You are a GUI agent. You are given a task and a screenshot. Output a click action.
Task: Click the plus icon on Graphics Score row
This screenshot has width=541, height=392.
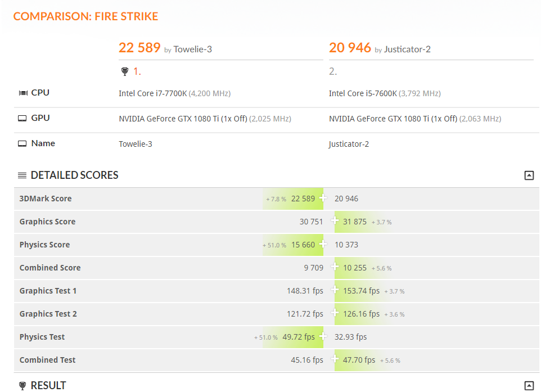(335, 221)
